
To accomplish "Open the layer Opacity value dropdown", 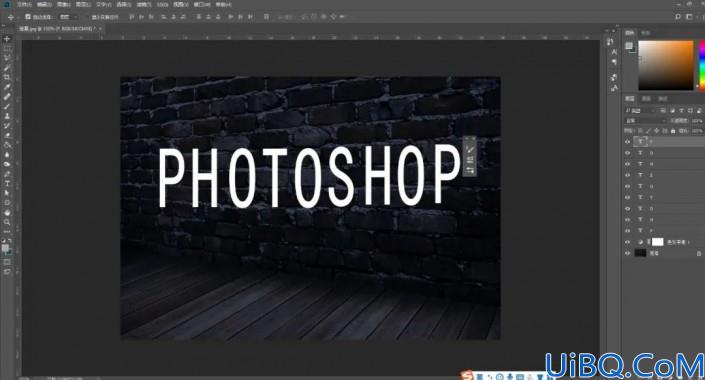I will click(697, 121).
